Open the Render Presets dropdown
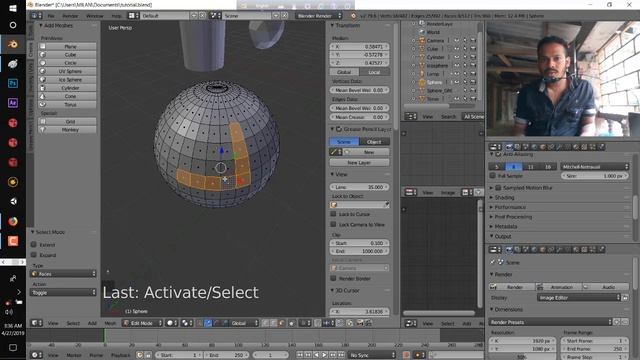The width and height of the screenshot is (640, 360). [x=550, y=322]
